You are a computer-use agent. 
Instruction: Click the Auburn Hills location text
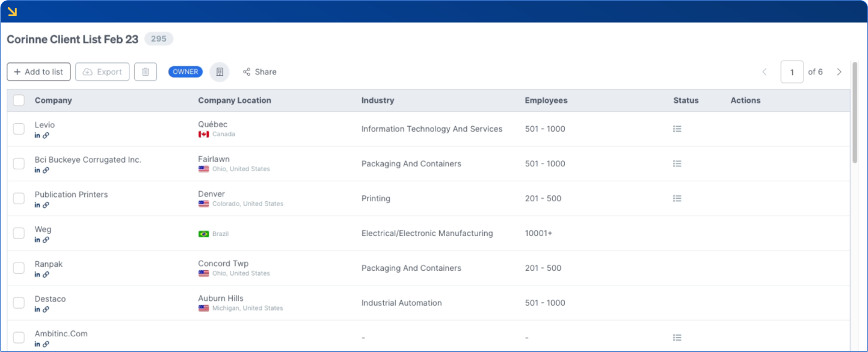coord(222,299)
